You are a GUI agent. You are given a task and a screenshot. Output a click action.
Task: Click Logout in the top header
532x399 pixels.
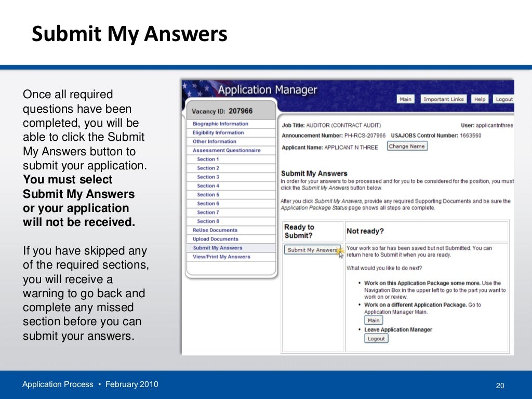pos(504,99)
